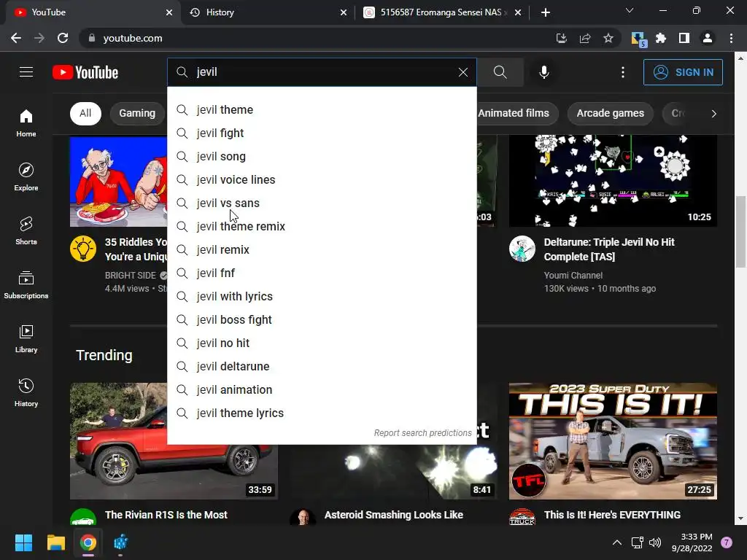Choose suggestion 'jevil animation'
The height and width of the screenshot is (560, 747).
point(322,389)
